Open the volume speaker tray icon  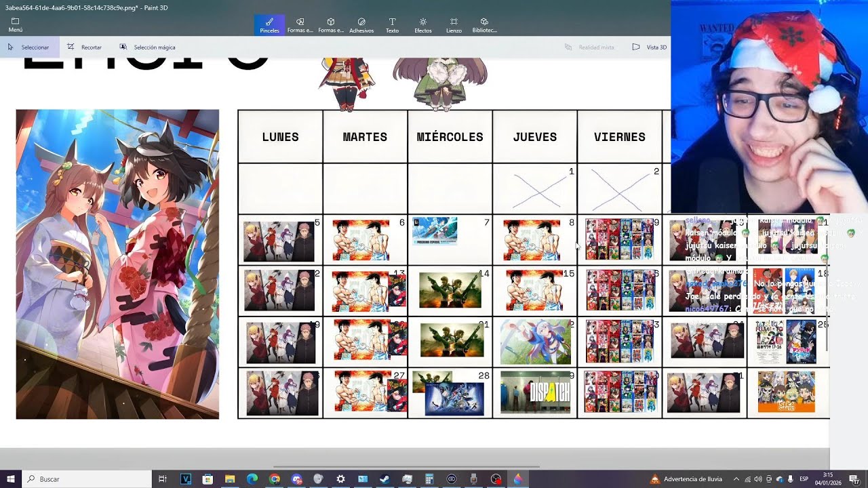click(x=758, y=479)
